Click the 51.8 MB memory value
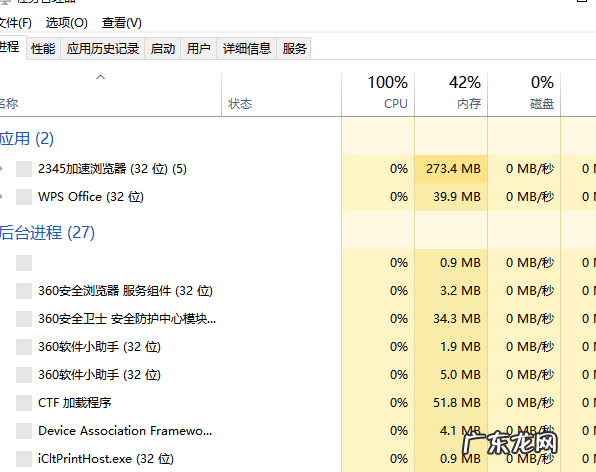Screen dimensions: 596x472 point(457,403)
